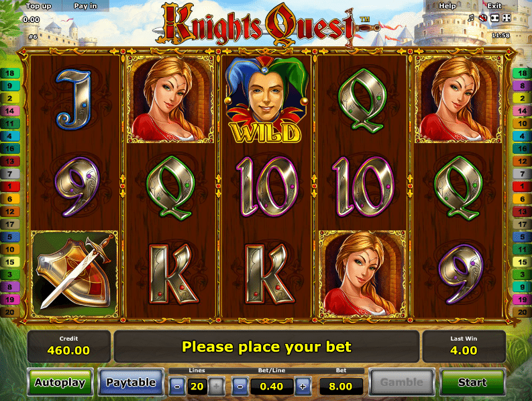Toggle the music note icon
The width and height of the screenshot is (532, 401).
(x=471, y=17)
